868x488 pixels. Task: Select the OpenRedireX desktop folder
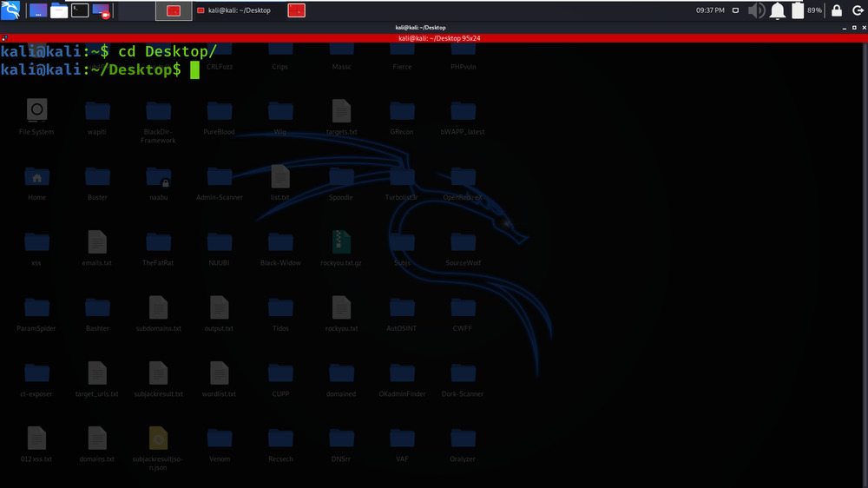[x=463, y=183]
